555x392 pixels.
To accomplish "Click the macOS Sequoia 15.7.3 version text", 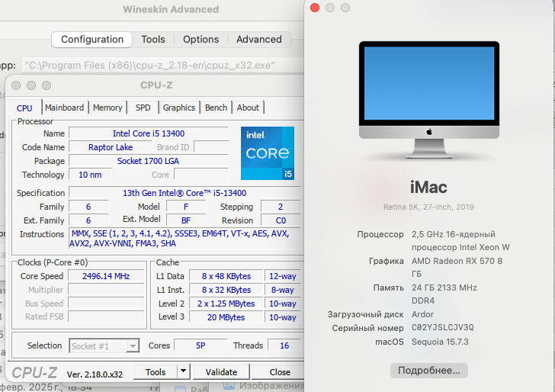I will coord(440,342).
